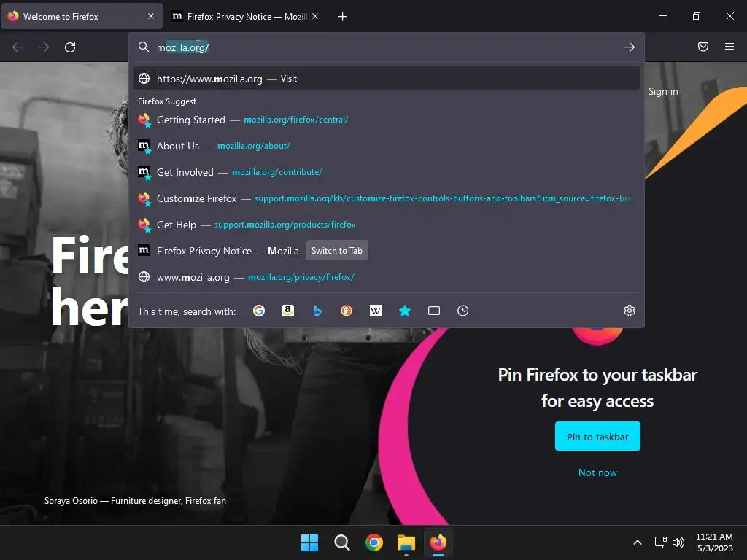Click the Switch to Tab button
Viewport: 747px width, 560px height.
(x=337, y=251)
